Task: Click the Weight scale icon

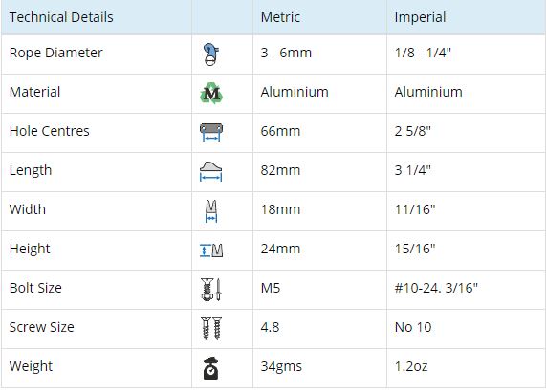Action: tap(210, 368)
